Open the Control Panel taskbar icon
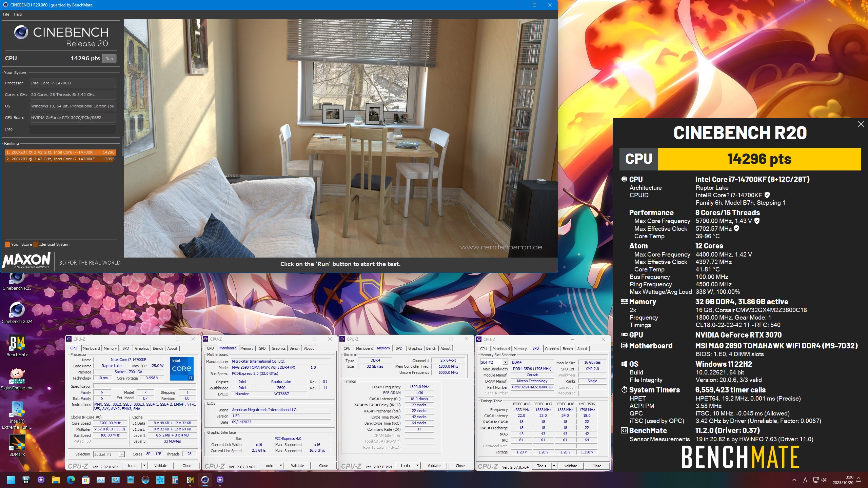 [x=115, y=480]
